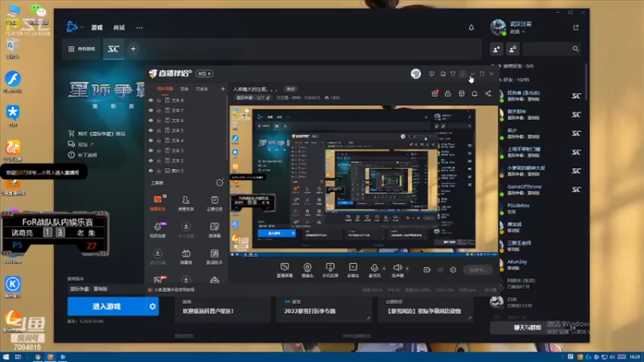The height and width of the screenshot is (362, 644).
Task: Toggle the lock on 文本 4 layer
Action: tap(159, 140)
